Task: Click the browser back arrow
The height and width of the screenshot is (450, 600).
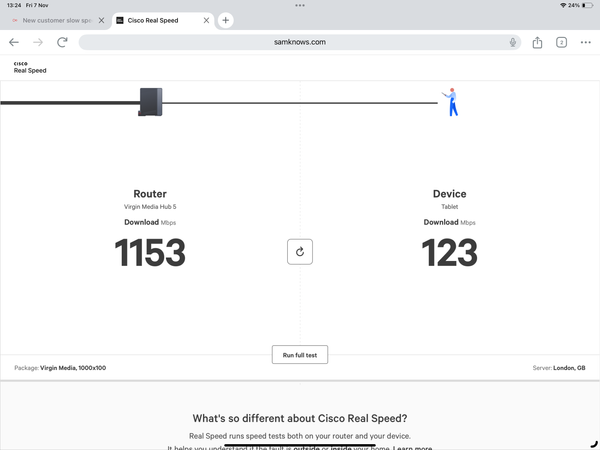Action: click(x=14, y=42)
